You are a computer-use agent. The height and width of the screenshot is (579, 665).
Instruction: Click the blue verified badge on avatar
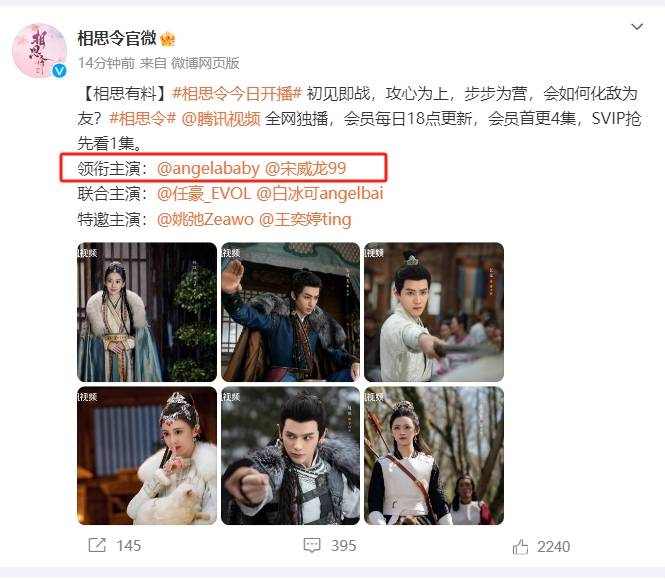(59, 70)
